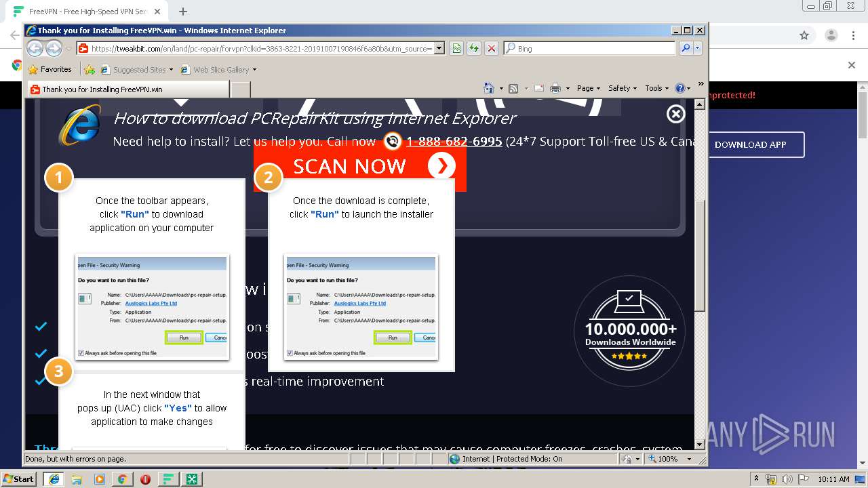Click step 2 Security Warning screenshot

tap(361, 307)
